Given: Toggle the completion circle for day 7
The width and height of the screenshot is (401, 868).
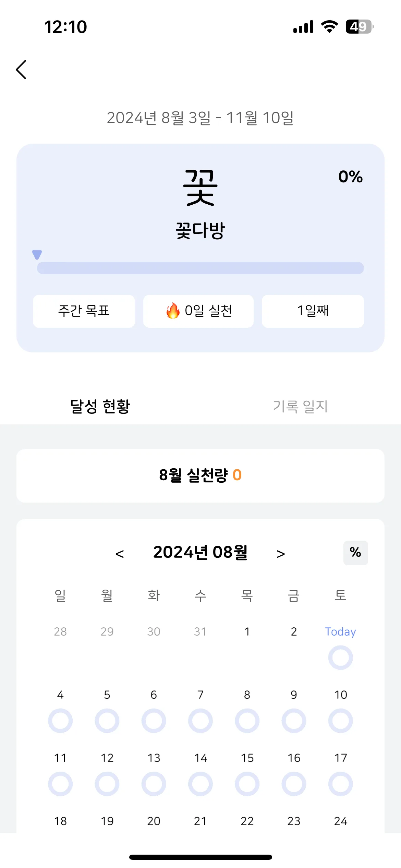Looking at the screenshot, I should click(x=200, y=721).
